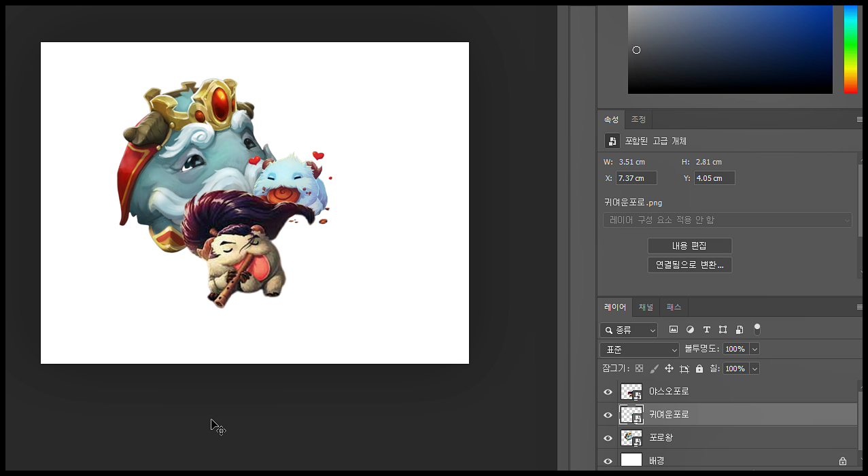The image size is (868, 476).
Task: Open the 종류 layer filter dropdown
Action: tap(629, 330)
